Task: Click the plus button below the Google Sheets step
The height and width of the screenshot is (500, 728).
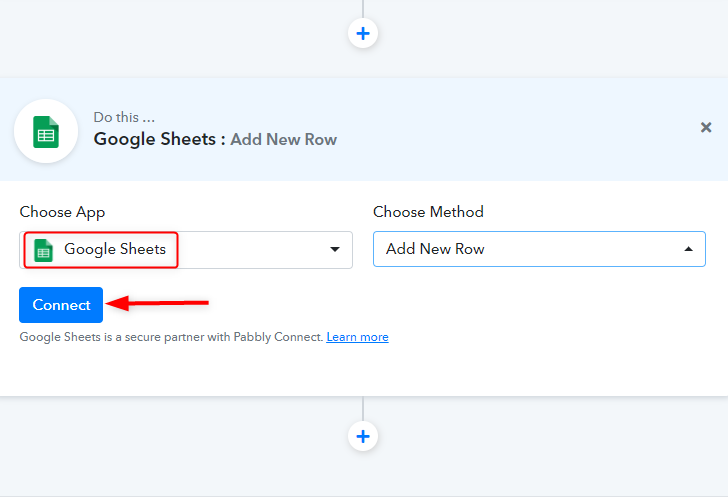Action: pos(363,436)
